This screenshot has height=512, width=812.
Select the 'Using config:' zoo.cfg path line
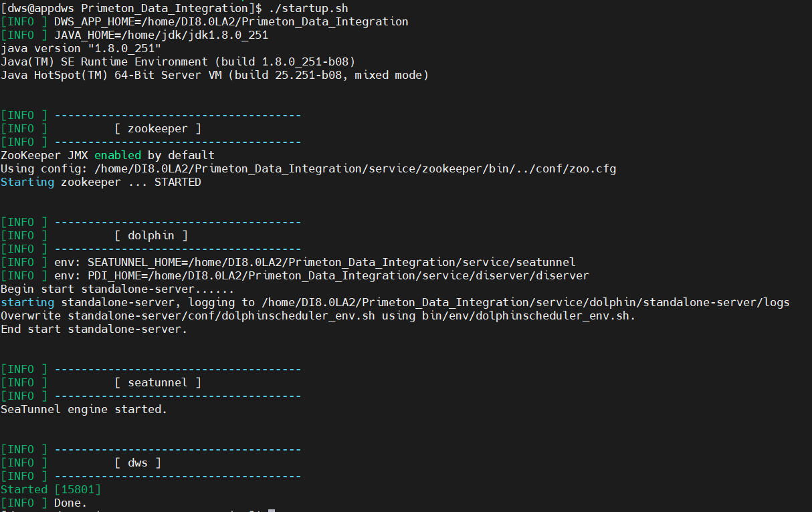point(308,168)
